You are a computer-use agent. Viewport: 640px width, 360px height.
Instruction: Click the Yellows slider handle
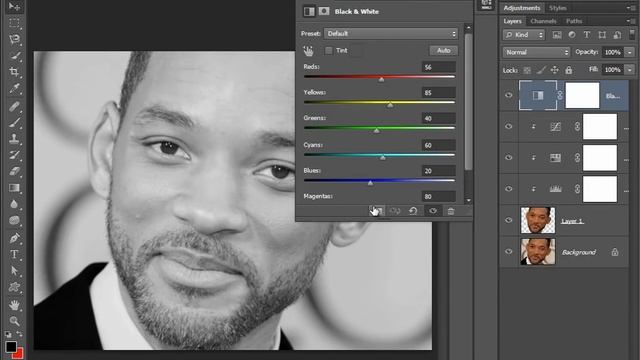[x=390, y=105]
